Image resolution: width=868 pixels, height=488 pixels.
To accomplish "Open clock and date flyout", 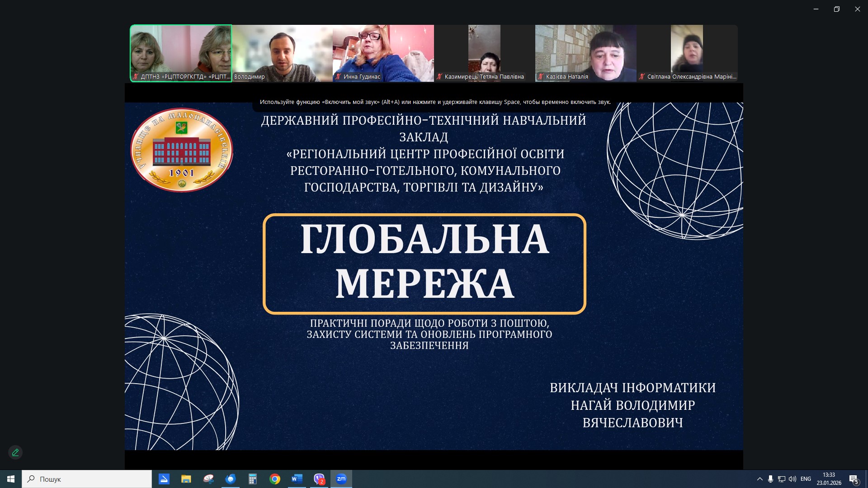I will (829, 479).
